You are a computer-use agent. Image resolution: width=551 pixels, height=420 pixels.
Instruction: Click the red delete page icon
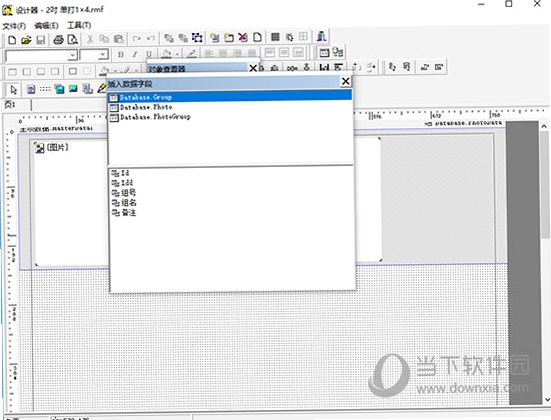tap(243, 37)
